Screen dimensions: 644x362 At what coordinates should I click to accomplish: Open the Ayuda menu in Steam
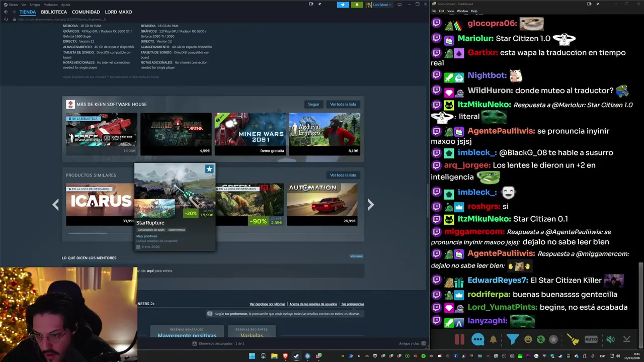point(65,5)
